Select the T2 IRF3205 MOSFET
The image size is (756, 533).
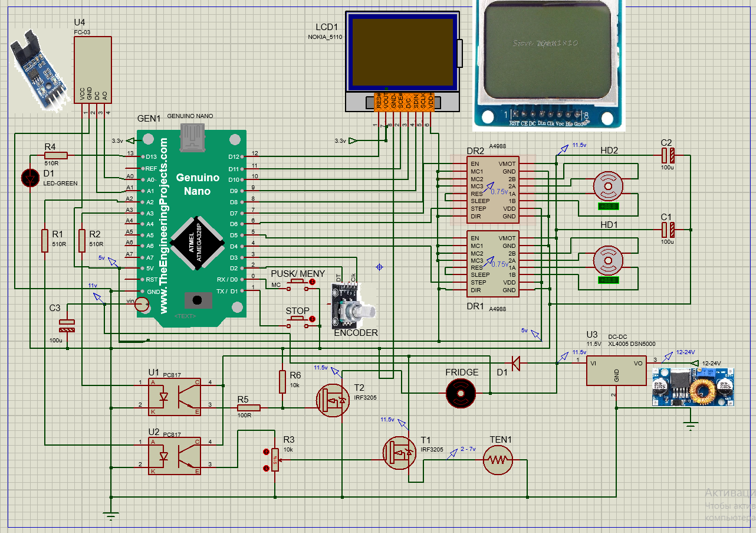click(x=333, y=400)
